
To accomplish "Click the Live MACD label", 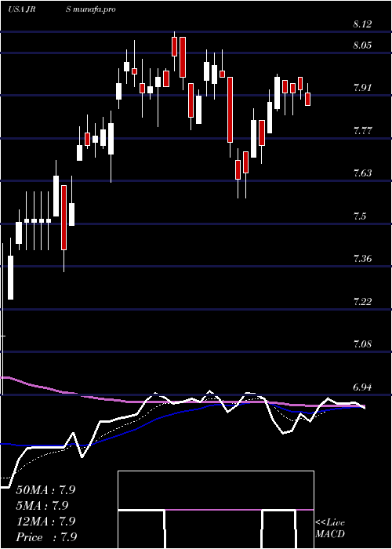I will tap(330, 529).
